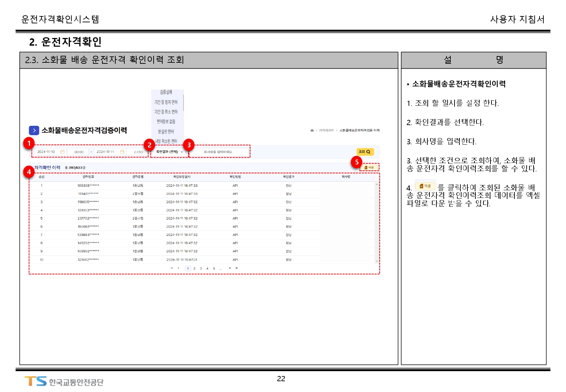
Task: Select '면허정보 없음' from the dropdown list
Action: (166, 122)
